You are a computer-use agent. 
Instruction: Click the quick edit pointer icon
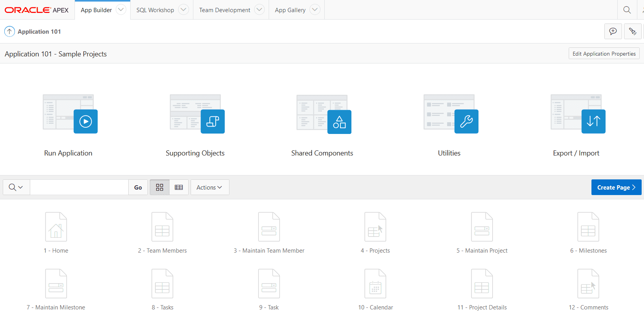click(633, 31)
